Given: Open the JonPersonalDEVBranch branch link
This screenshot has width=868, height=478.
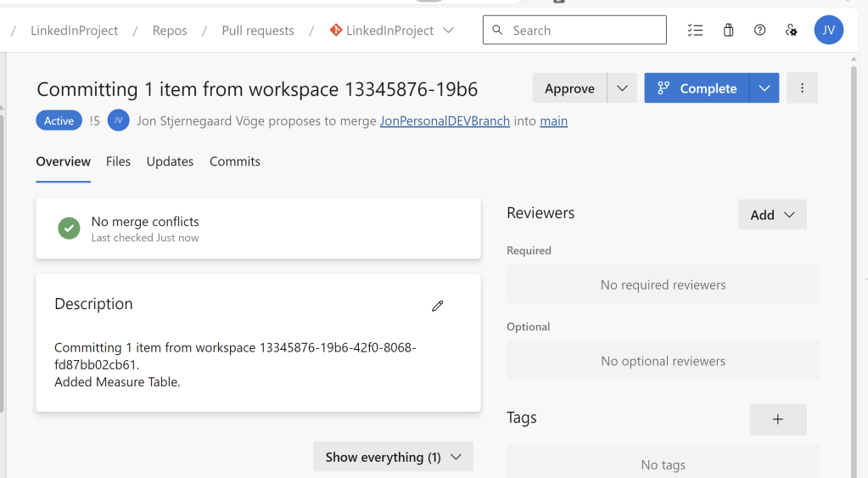Looking at the screenshot, I should click(445, 121).
